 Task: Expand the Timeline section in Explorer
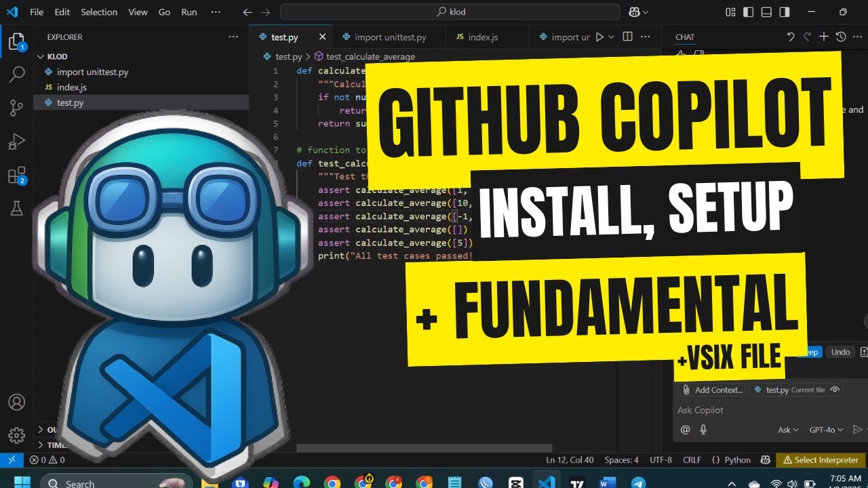click(x=52, y=445)
